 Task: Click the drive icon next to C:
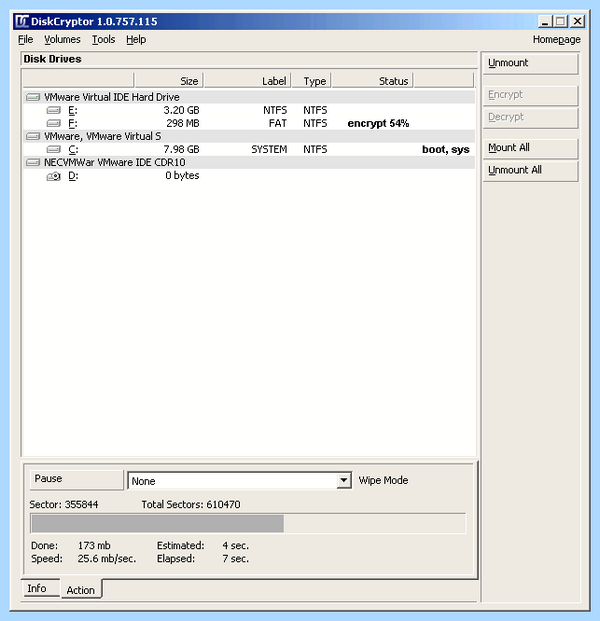pos(53,149)
